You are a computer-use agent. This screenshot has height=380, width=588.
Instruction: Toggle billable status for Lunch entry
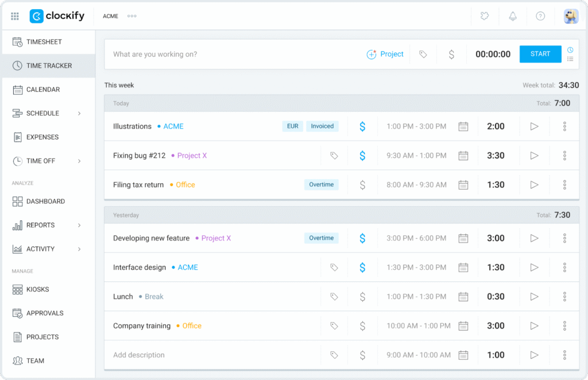(362, 297)
